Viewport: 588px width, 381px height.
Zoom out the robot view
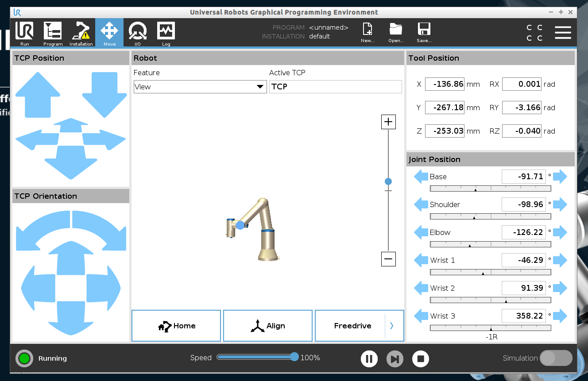click(x=388, y=259)
